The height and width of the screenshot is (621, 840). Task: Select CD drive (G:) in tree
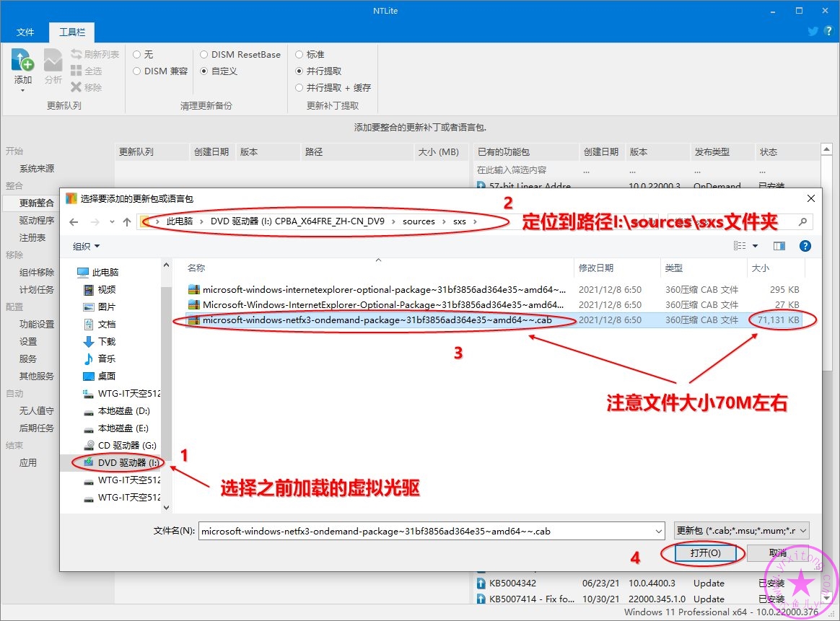[x=120, y=446]
